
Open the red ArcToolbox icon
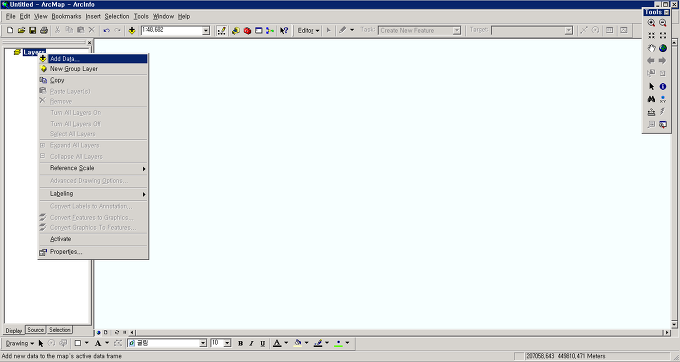point(247,30)
